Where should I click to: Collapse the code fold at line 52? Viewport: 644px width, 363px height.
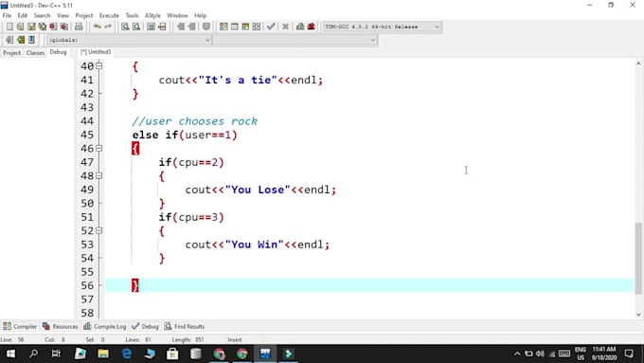click(99, 230)
